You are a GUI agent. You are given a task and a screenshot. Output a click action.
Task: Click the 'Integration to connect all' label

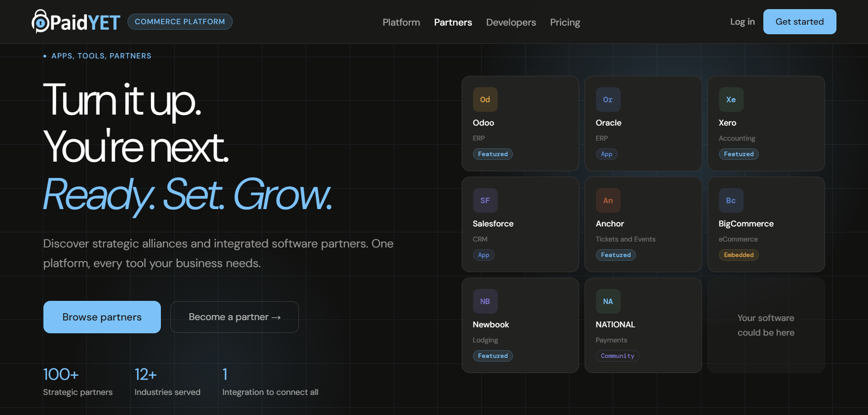point(270,392)
